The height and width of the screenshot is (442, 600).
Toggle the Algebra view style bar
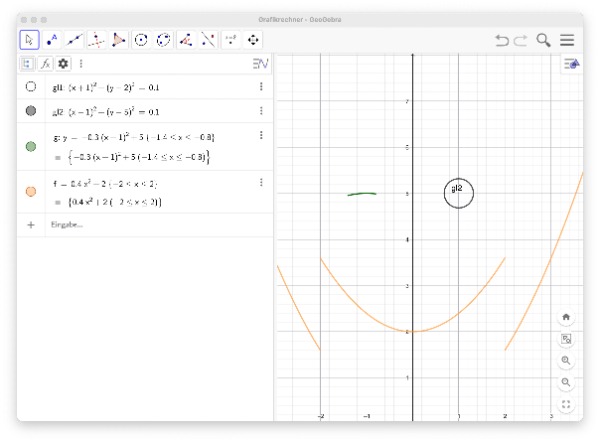pos(260,64)
